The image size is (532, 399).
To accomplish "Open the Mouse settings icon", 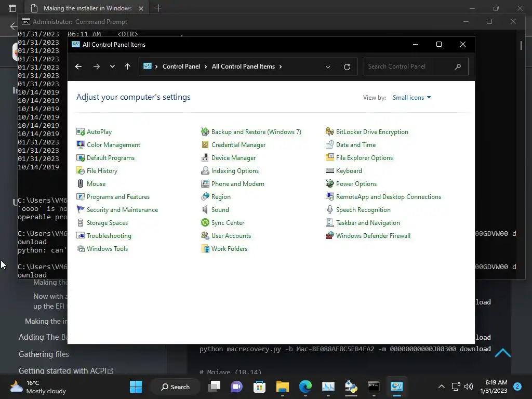I will pos(81,183).
